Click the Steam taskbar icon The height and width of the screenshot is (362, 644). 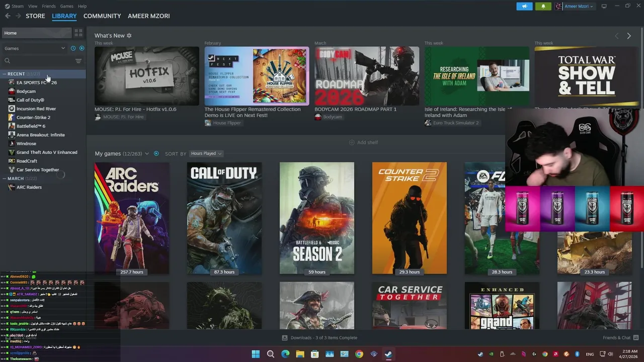388,354
